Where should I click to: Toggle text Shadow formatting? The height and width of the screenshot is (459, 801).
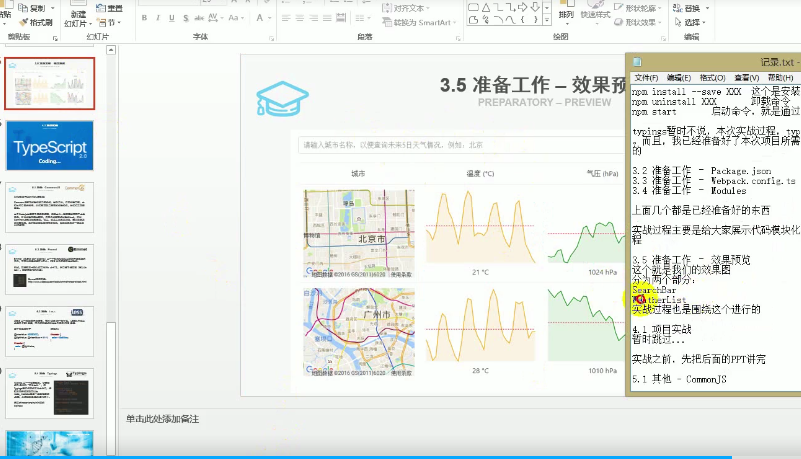point(185,18)
